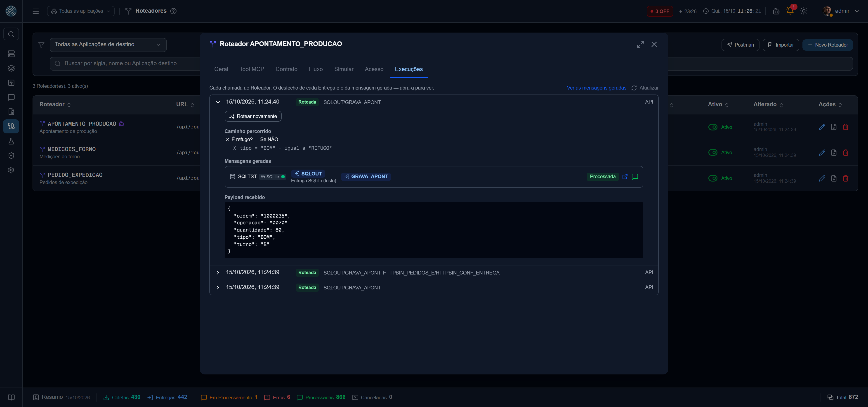Edit the MEDICOES_FORNO router with pencil icon
This screenshot has height=407, width=868.
coord(822,153)
